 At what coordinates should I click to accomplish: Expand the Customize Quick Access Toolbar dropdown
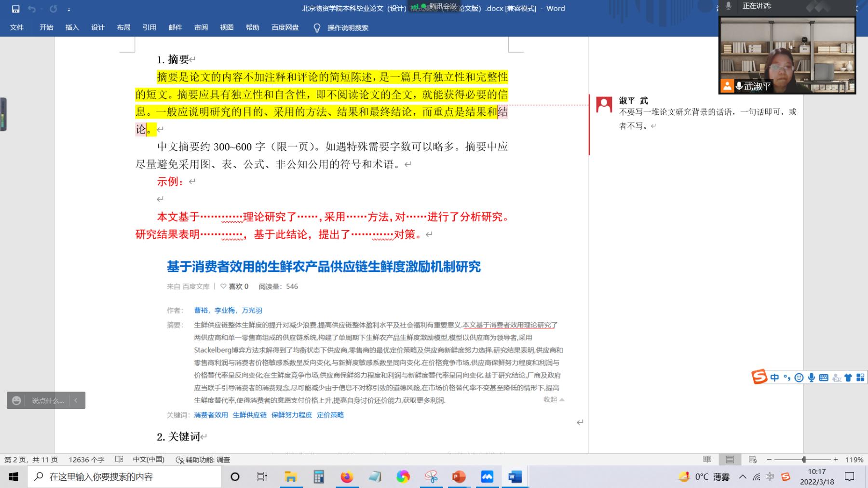(69, 9)
